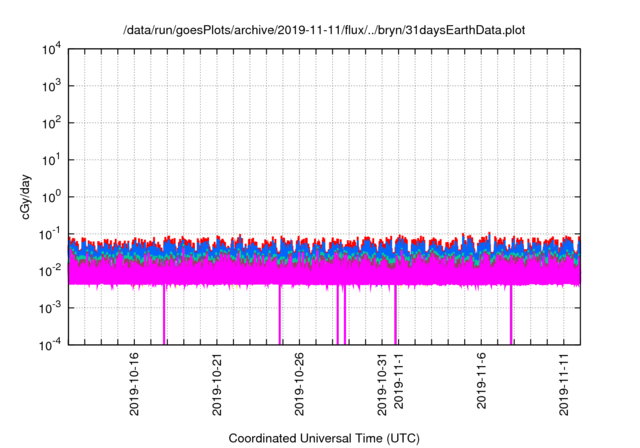Click the 10^-3 y-axis tick label
Viewport: 640px width, 448px height.
(51, 308)
